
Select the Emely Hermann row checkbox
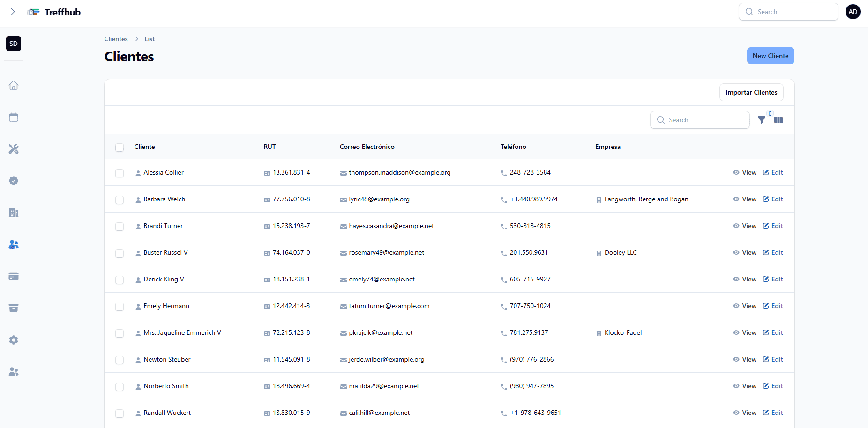point(120,307)
